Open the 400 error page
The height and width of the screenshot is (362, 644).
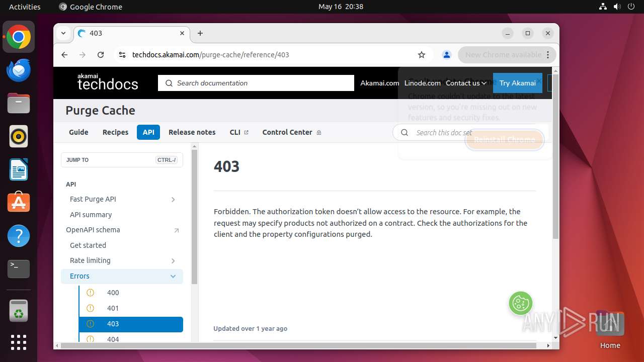point(113,293)
